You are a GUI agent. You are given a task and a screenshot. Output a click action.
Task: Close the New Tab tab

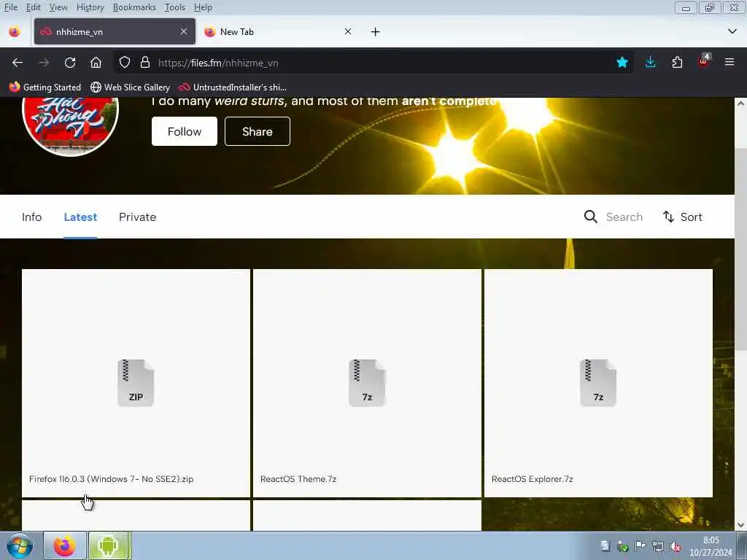[348, 31]
